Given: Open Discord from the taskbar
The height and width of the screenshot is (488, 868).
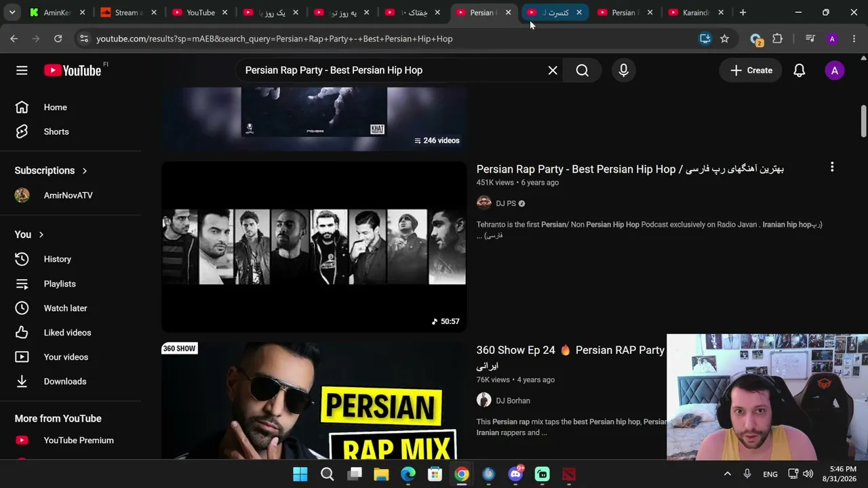Looking at the screenshot, I should click(x=515, y=474).
